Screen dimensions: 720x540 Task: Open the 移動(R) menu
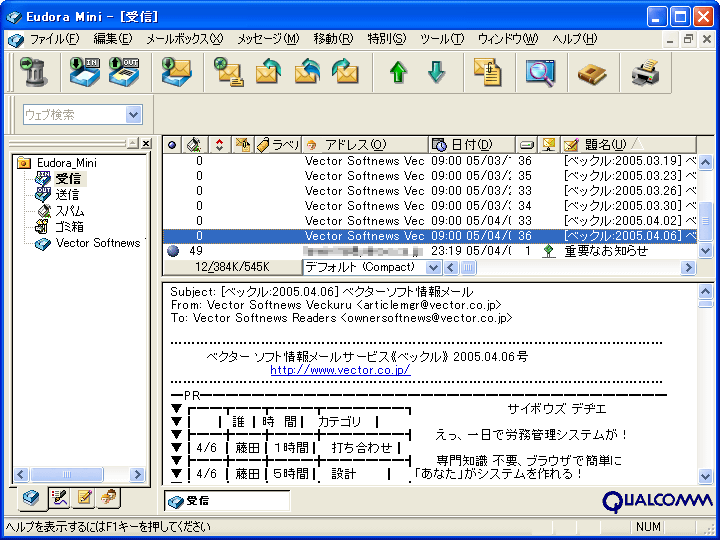[x=333, y=39]
